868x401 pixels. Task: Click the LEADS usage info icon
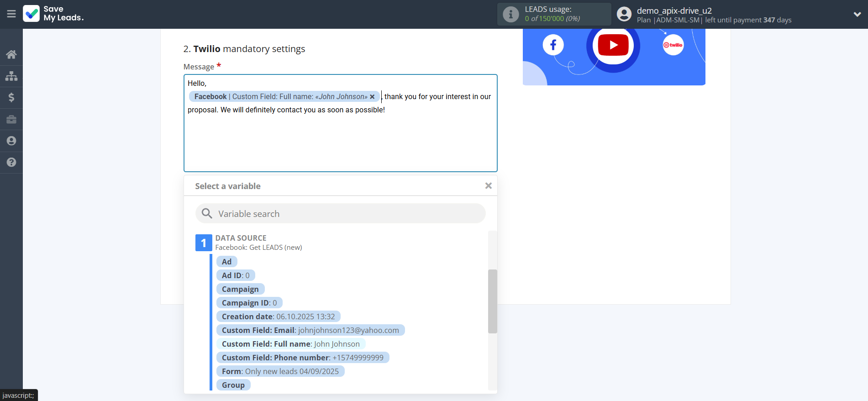[x=510, y=15]
